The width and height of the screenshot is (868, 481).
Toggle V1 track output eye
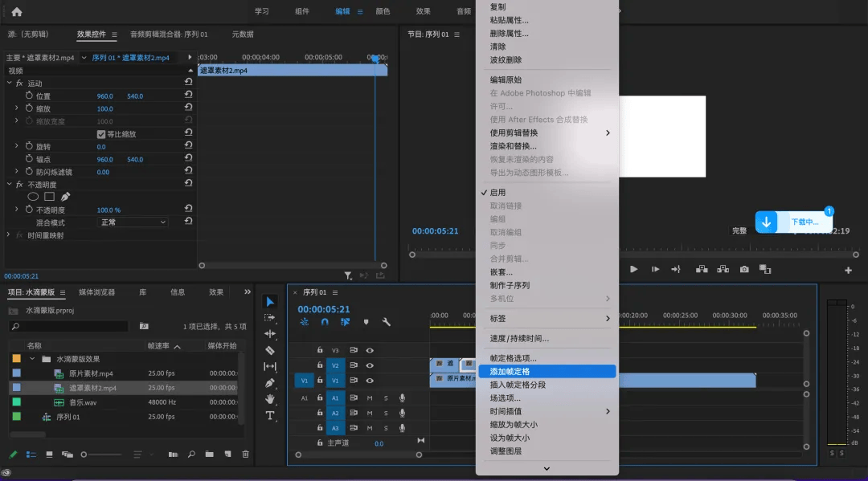(x=370, y=381)
